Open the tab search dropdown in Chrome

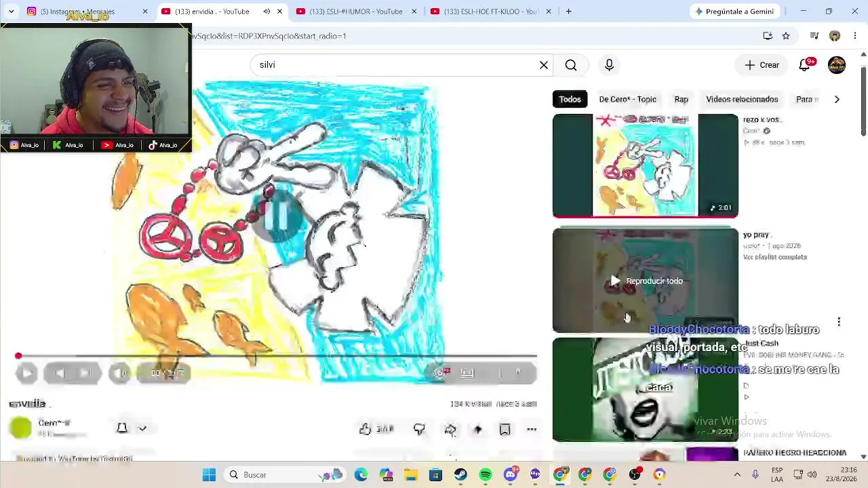click(x=12, y=12)
